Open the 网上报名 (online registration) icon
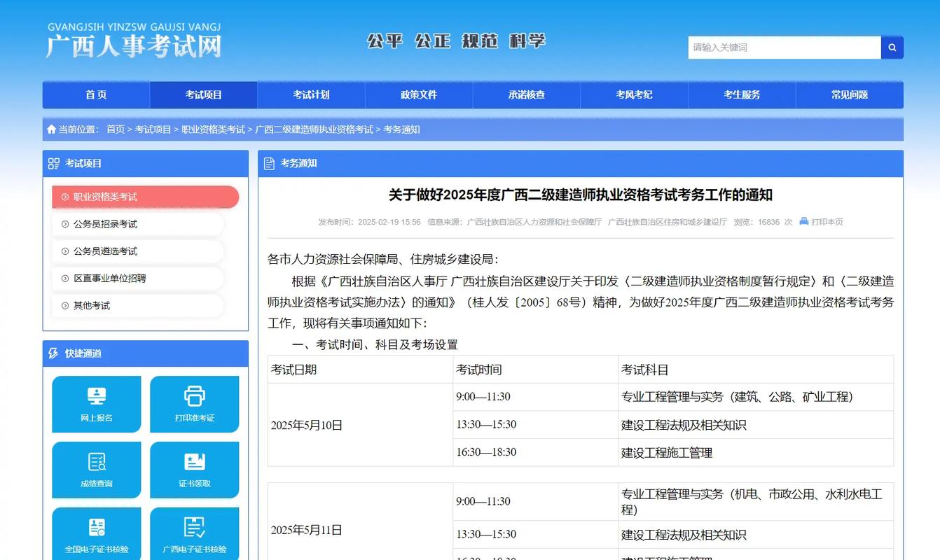The height and width of the screenshot is (560, 940). pyautogui.click(x=96, y=404)
